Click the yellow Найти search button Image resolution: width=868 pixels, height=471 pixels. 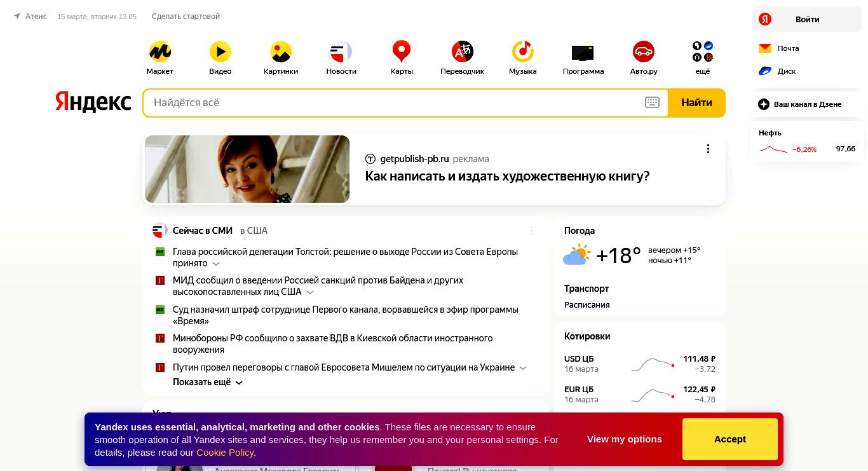(696, 102)
